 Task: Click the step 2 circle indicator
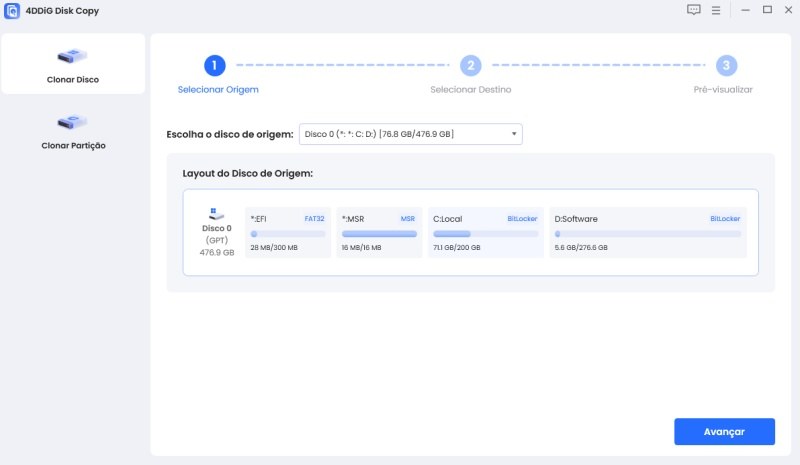[x=470, y=66]
